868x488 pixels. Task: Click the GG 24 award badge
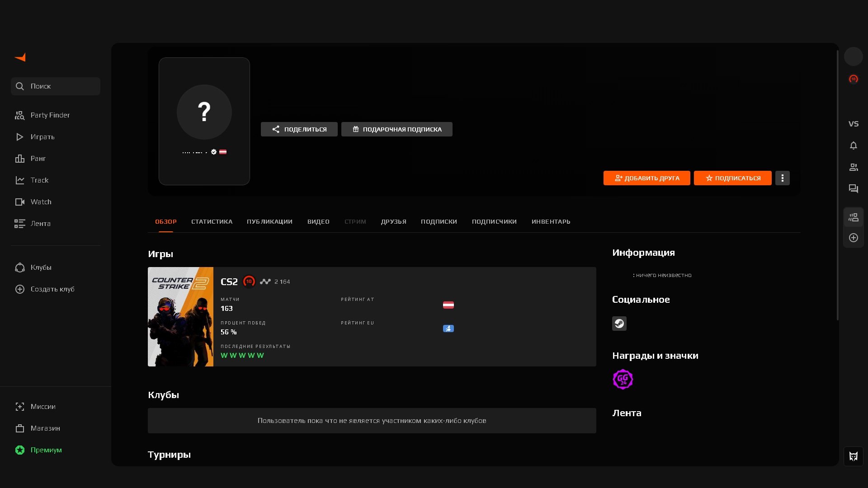click(623, 380)
